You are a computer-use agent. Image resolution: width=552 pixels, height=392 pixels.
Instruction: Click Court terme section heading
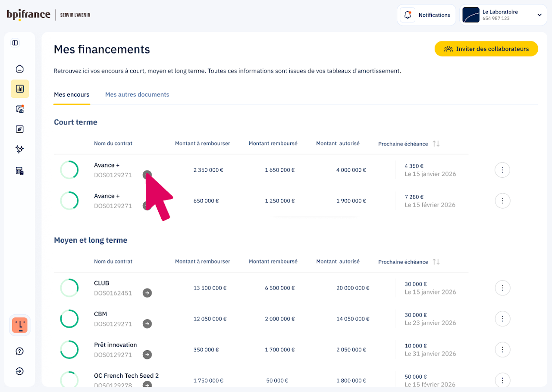pyautogui.click(x=75, y=122)
